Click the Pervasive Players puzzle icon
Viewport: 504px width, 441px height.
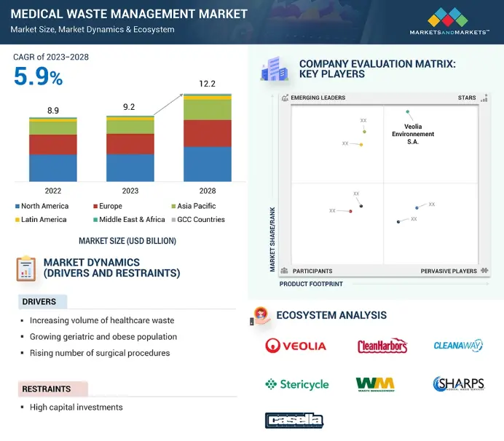click(x=485, y=271)
